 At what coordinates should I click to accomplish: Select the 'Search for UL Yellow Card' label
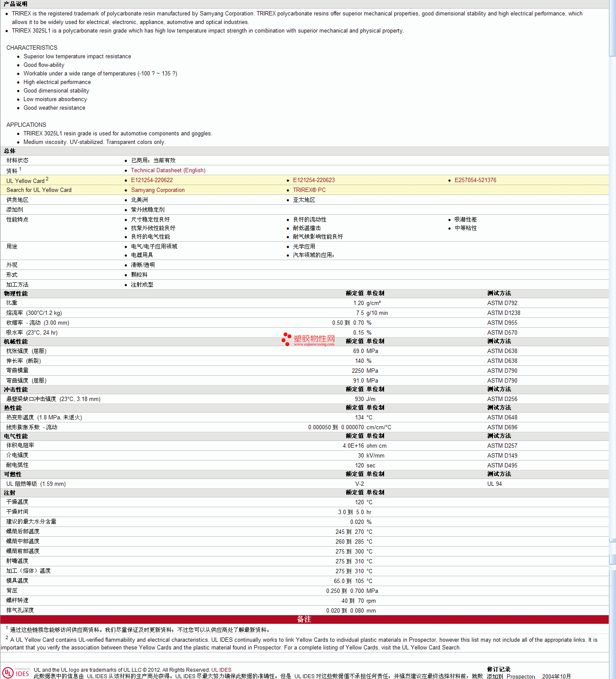tap(39, 190)
